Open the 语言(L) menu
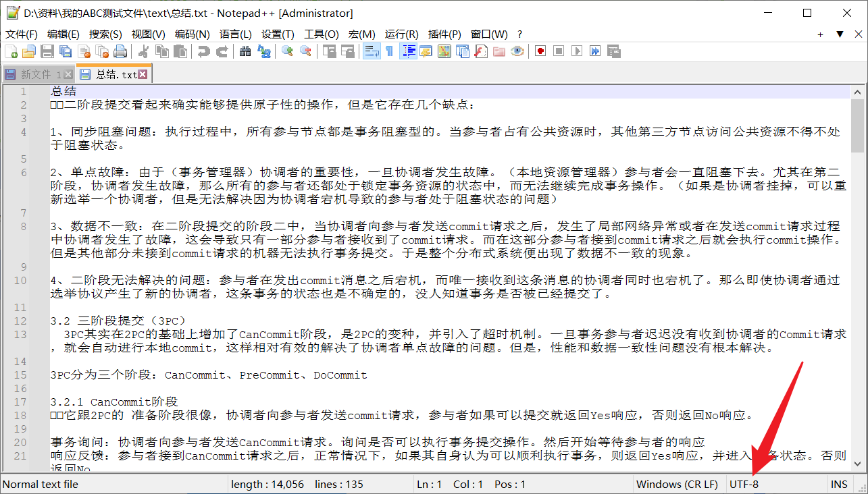868x494 pixels. (235, 34)
